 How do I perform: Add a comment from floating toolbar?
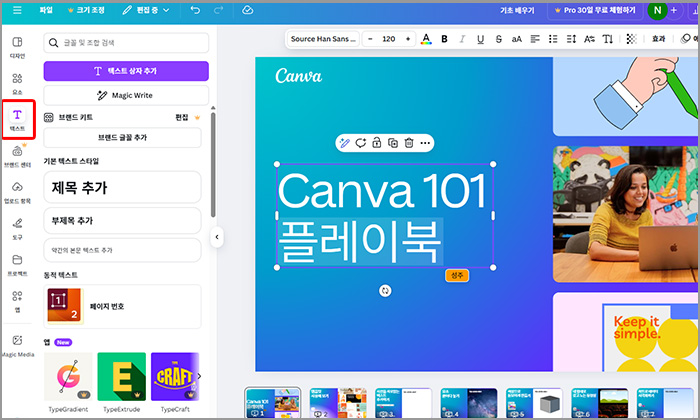point(361,143)
